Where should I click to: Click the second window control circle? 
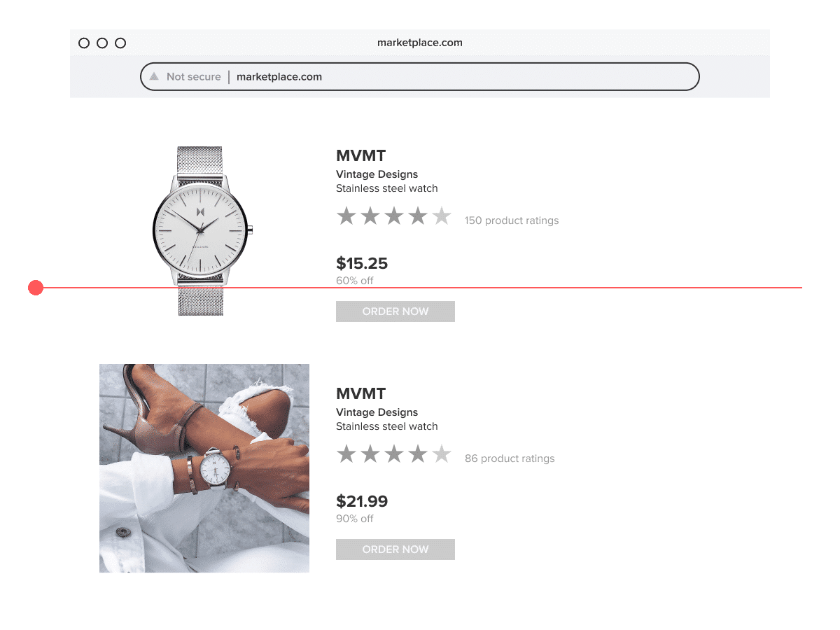coord(102,43)
